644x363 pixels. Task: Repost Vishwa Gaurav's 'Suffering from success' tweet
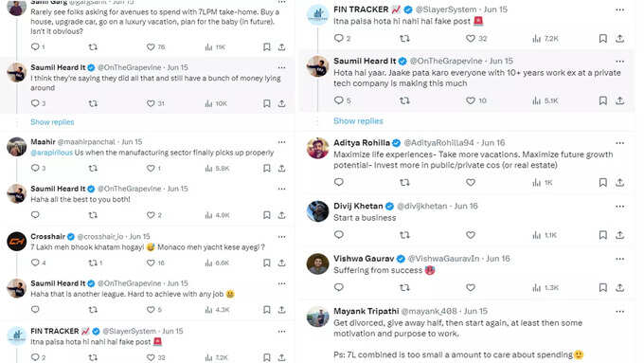coord(404,287)
